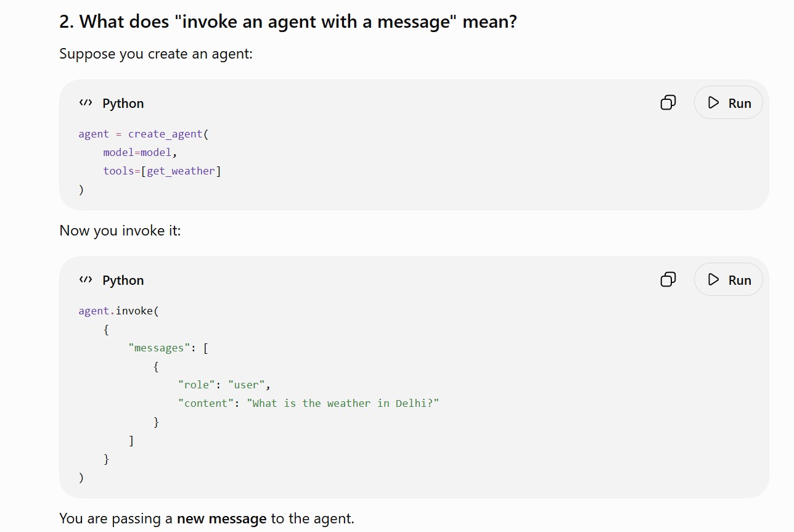
Task: Place cursor on "agent = create_agent(" line
Action: (x=144, y=134)
